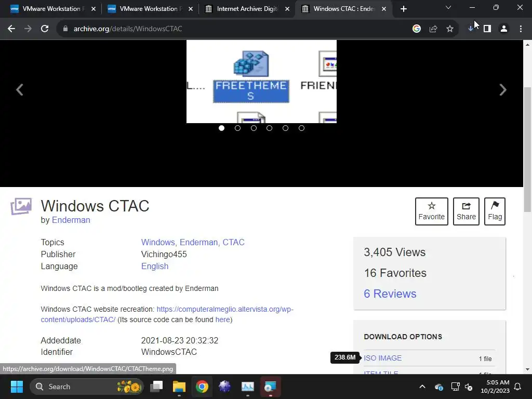Viewport: 532px width, 399px height.
Task: Show next image in carousel
Action: coord(503,90)
